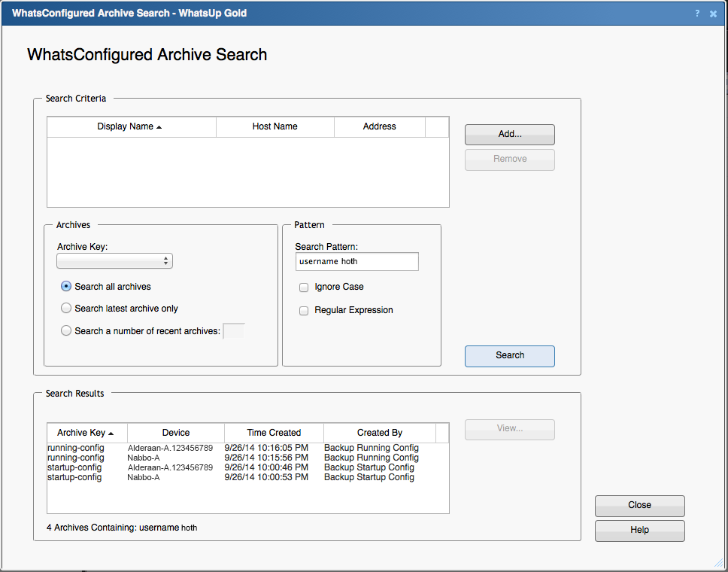728x572 pixels.
Task: Close the dialog with the title bar X icon
Action: tap(713, 14)
